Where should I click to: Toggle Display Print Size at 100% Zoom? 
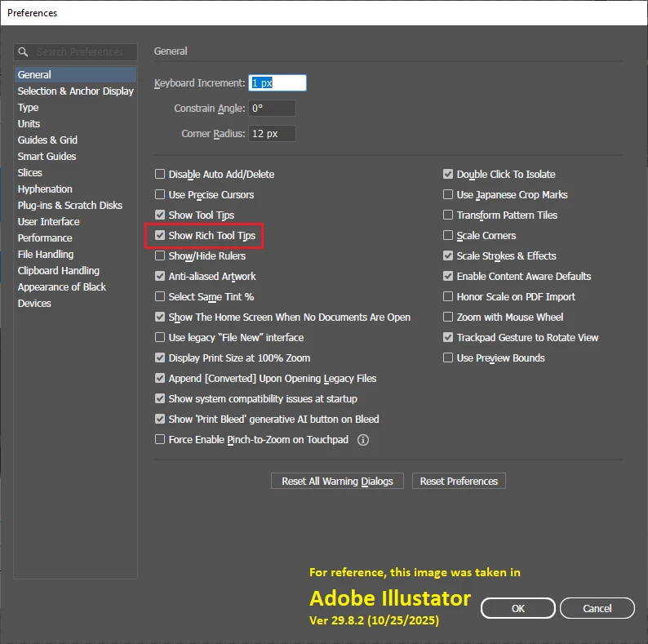160,358
